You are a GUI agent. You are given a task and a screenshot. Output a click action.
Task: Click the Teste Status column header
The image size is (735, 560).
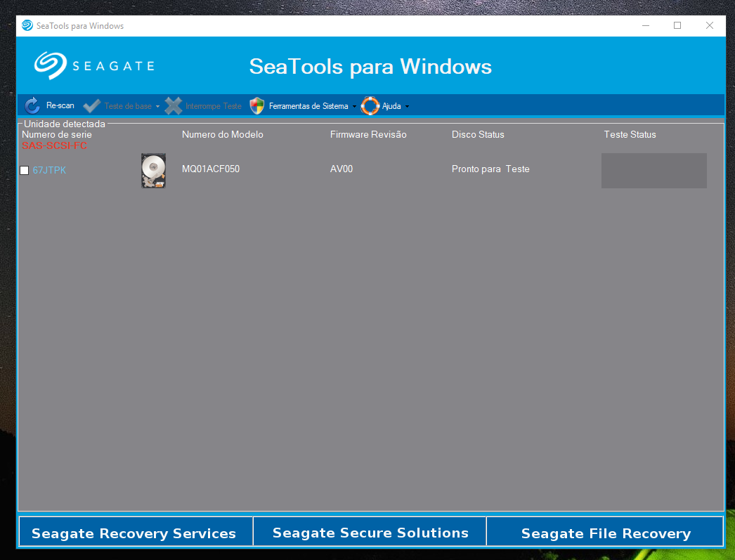[630, 134]
